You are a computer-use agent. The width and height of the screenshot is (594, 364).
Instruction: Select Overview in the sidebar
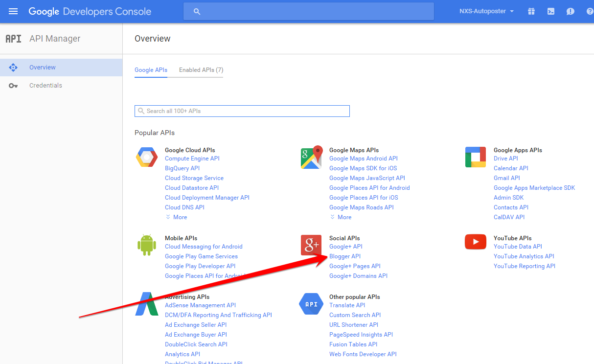61,68
